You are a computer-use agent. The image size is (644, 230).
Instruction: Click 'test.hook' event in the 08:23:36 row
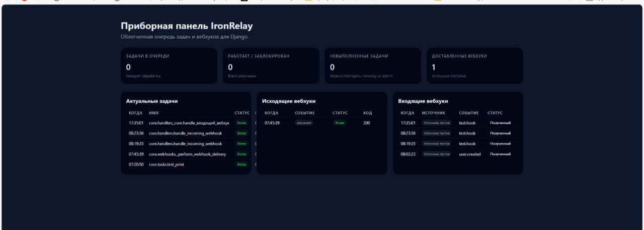[467, 133]
